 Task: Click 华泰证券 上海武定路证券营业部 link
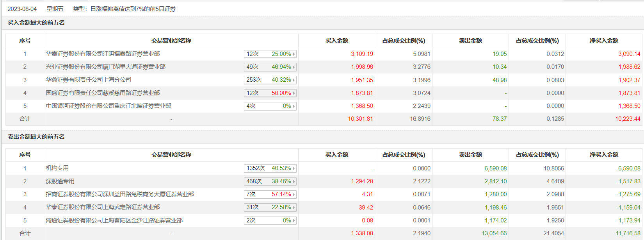click(x=103, y=207)
